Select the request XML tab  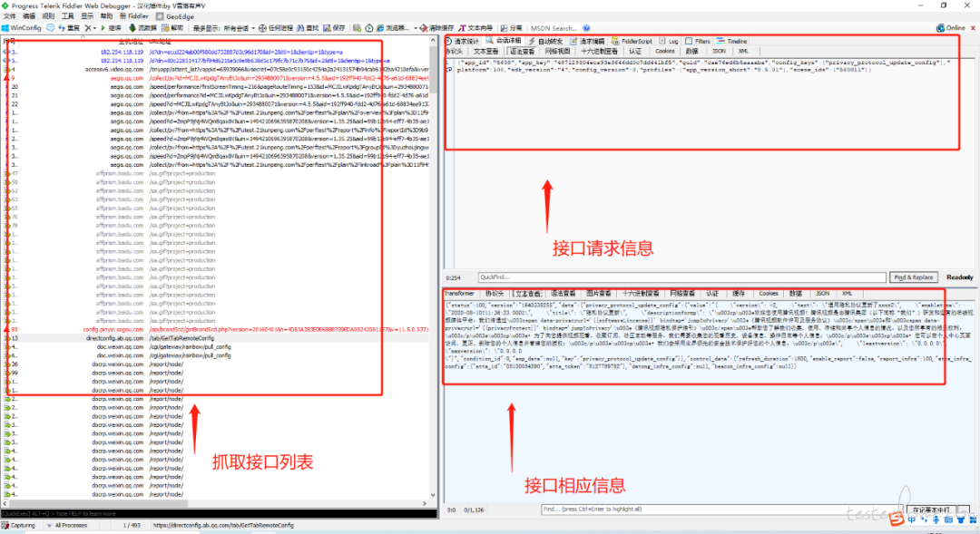click(x=742, y=51)
